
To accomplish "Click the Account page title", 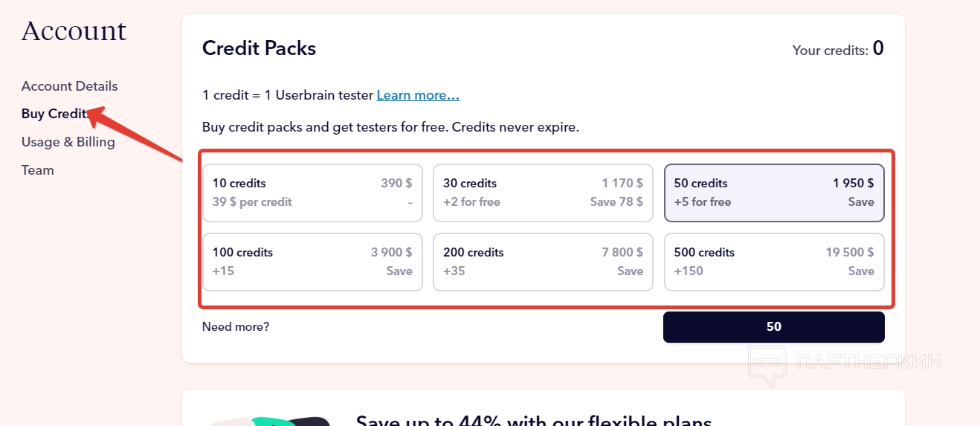I will click(74, 31).
